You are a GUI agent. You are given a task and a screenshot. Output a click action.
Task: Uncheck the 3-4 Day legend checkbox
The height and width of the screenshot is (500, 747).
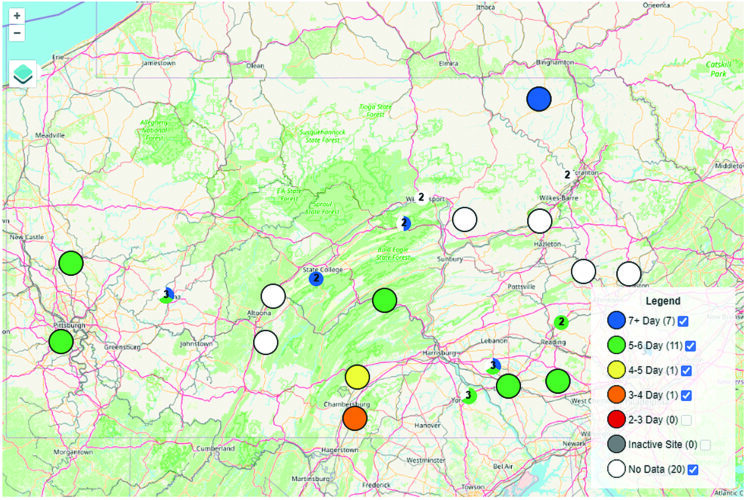686,395
